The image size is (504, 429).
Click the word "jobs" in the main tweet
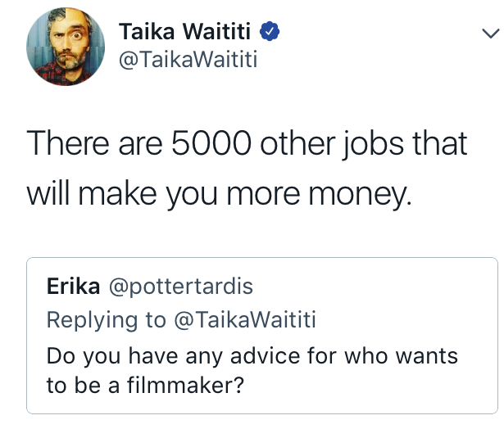373,144
